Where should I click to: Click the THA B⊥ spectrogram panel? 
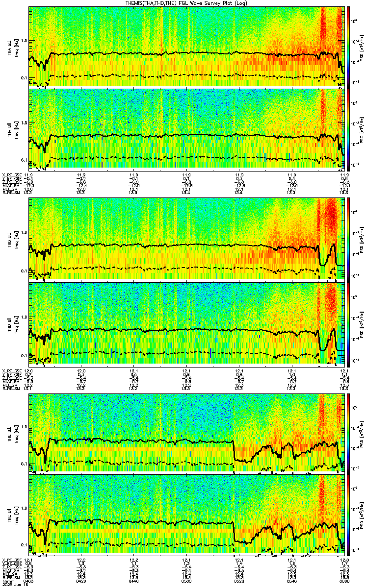click(186, 47)
